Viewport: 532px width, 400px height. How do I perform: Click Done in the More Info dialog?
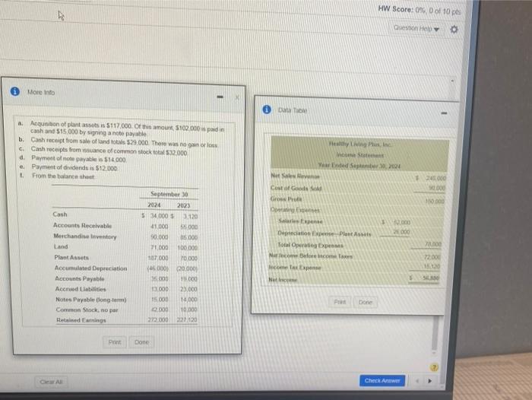tap(141, 342)
